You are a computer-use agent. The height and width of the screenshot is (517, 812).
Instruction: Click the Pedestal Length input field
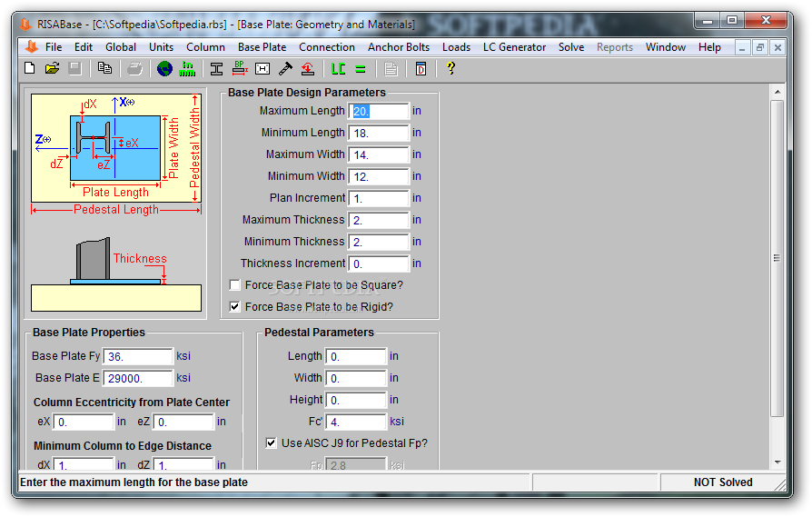tap(356, 356)
